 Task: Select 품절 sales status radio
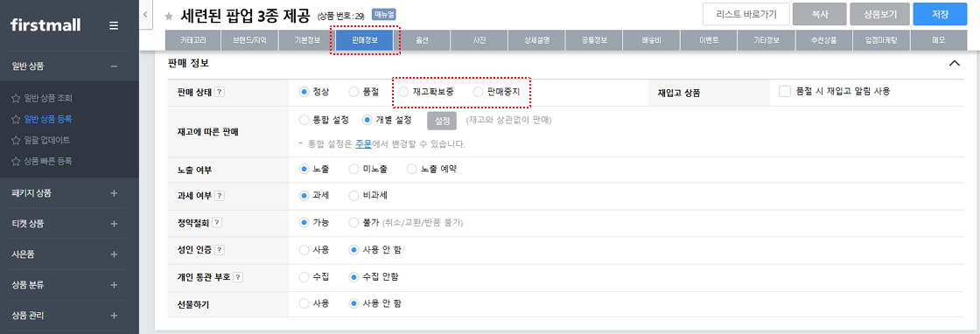coord(353,92)
